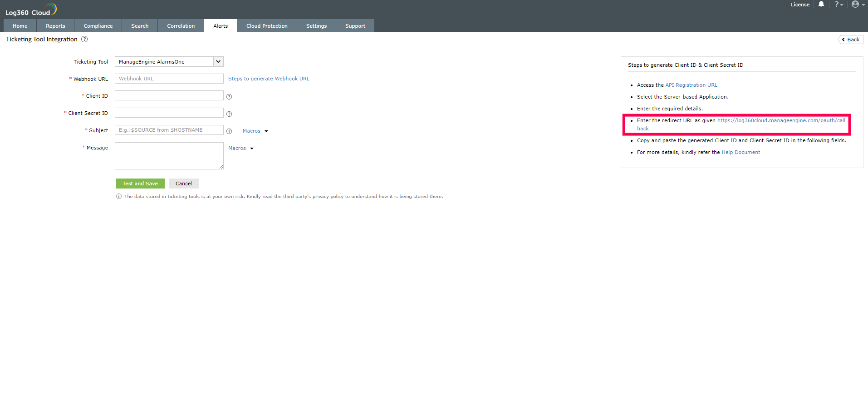The height and width of the screenshot is (417, 868).
Task: Go to the Correlation tab
Action: tap(181, 25)
